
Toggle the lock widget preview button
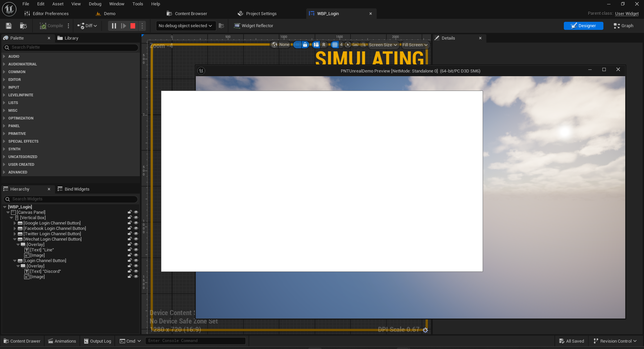[x=305, y=45]
